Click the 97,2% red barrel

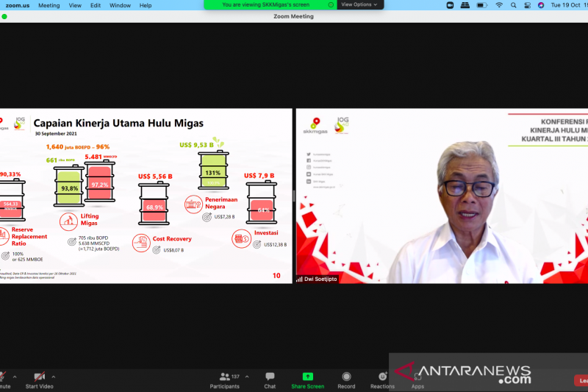(100, 181)
